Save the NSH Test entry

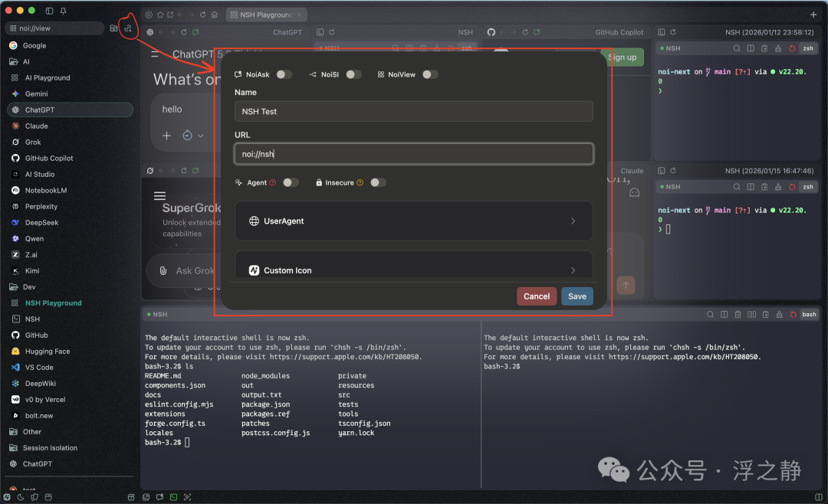(x=577, y=296)
